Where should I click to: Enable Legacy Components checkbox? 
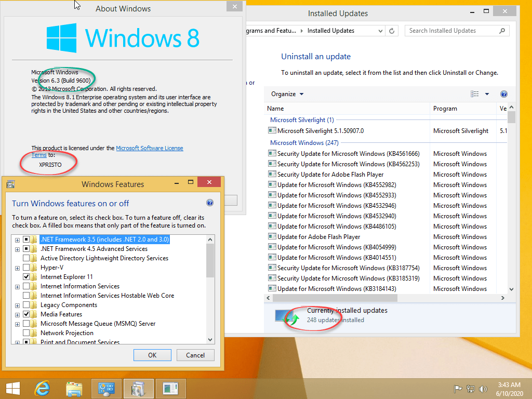point(26,304)
